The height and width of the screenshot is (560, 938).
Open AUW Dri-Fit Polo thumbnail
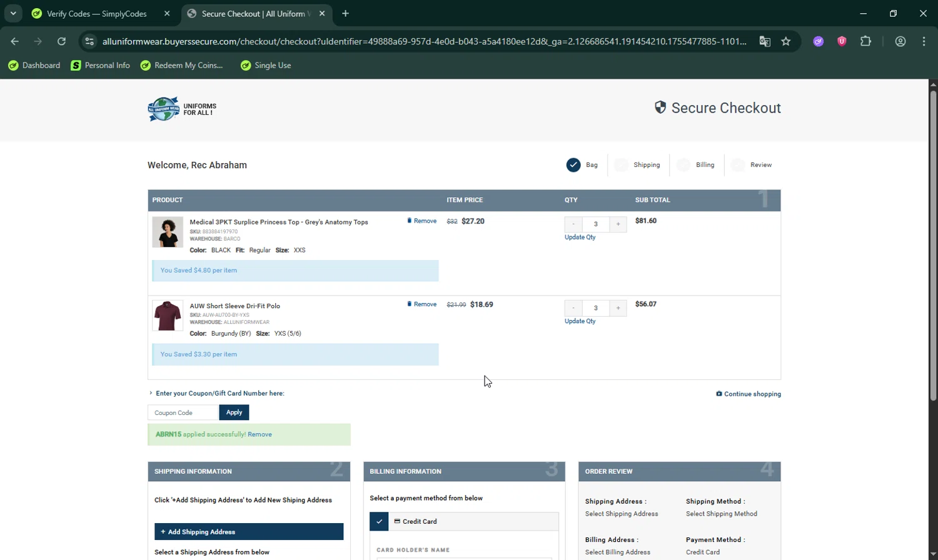point(168,316)
